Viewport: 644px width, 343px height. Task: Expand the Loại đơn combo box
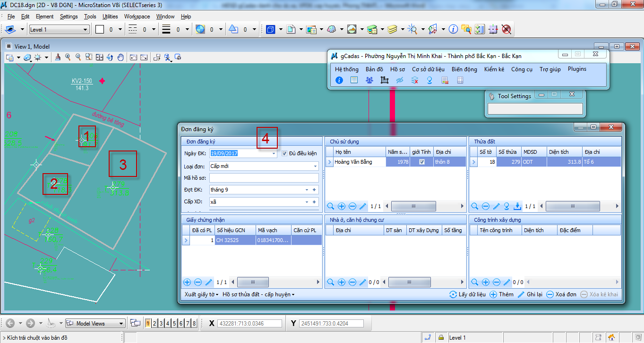(x=315, y=167)
